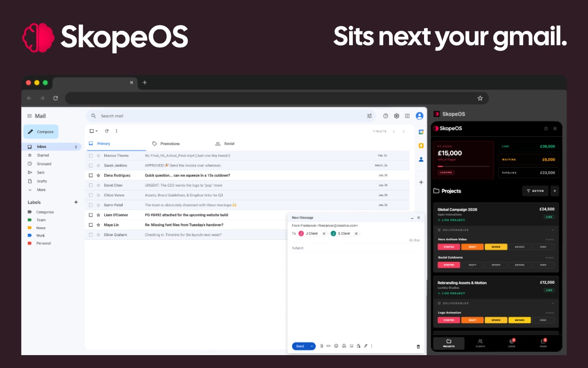Viewport: 588px width, 368px height.
Task: Select checkbox for Marcus Thorne email
Action: (91, 155)
